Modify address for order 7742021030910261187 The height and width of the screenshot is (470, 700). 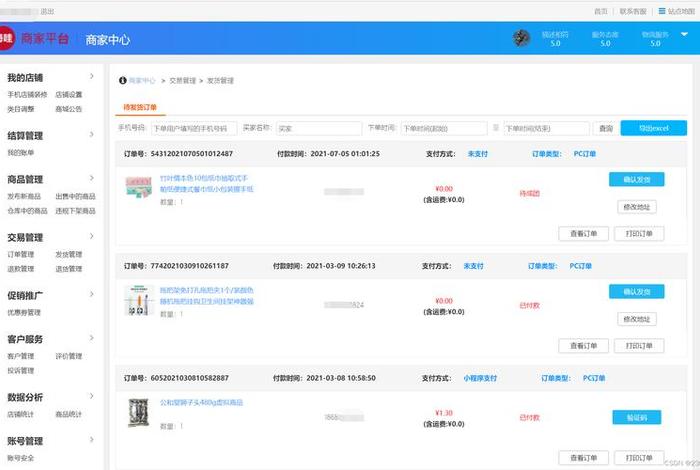(x=637, y=319)
